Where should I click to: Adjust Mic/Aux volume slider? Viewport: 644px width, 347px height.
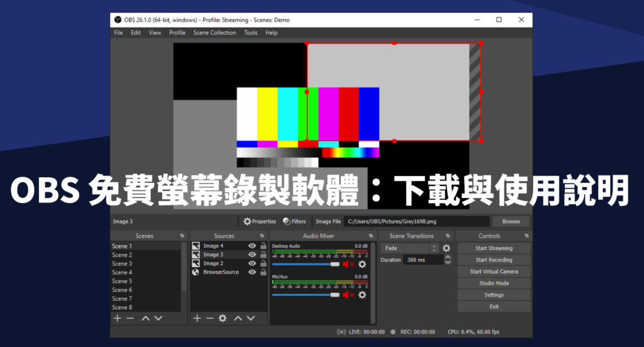[306, 295]
